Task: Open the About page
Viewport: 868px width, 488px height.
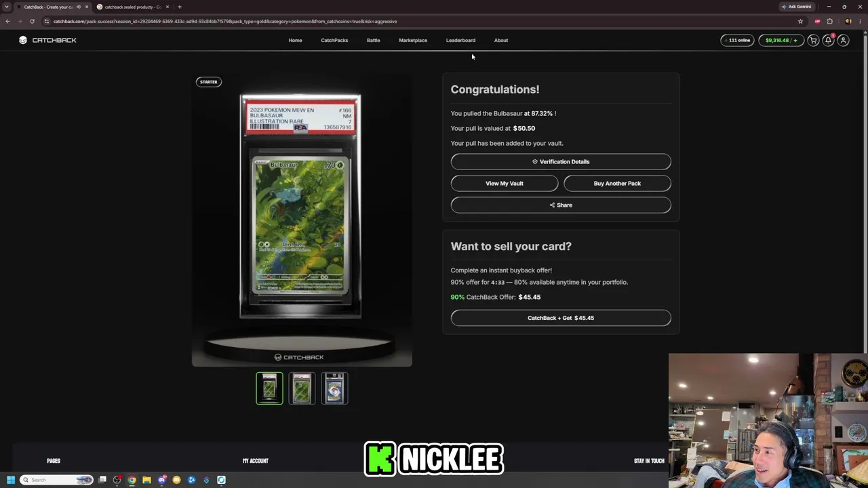Action: click(501, 40)
